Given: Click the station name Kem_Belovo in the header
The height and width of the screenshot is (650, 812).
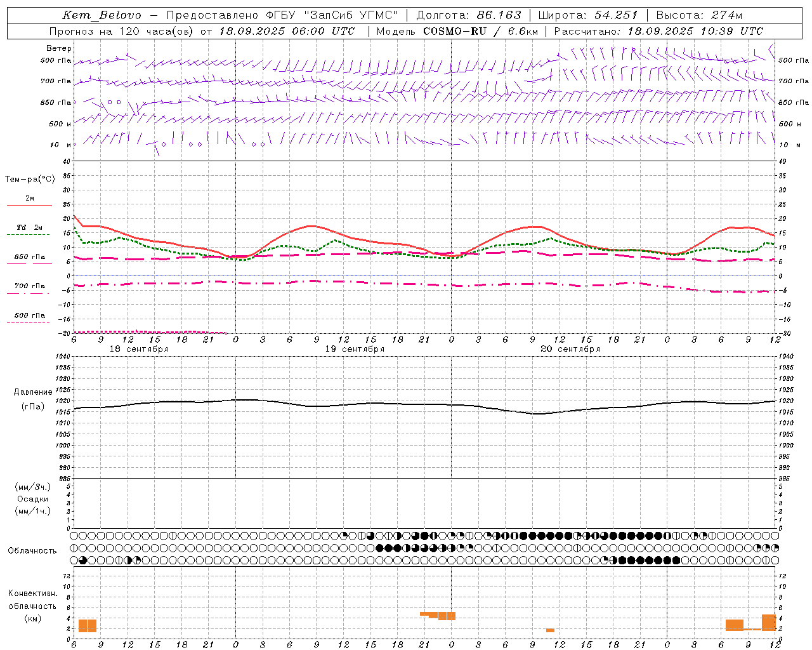Looking at the screenshot, I should pos(102,15).
